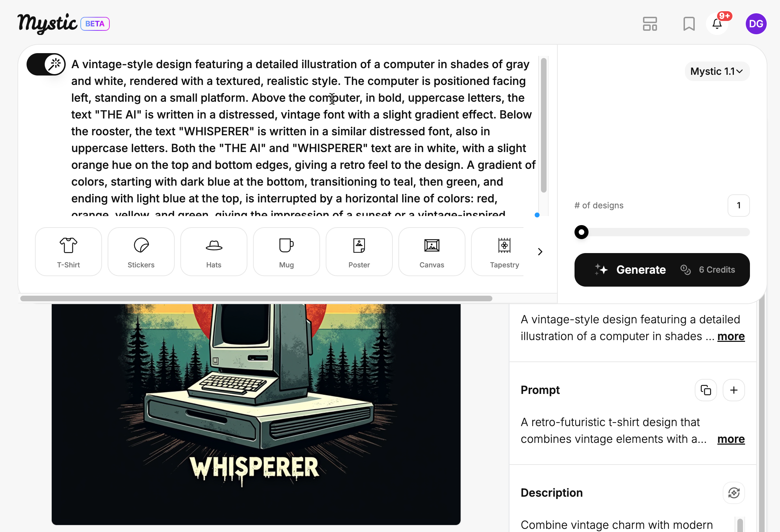Viewport: 780px width, 532px height.
Task: Click Generate to create design
Action: (x=640, y=269)
